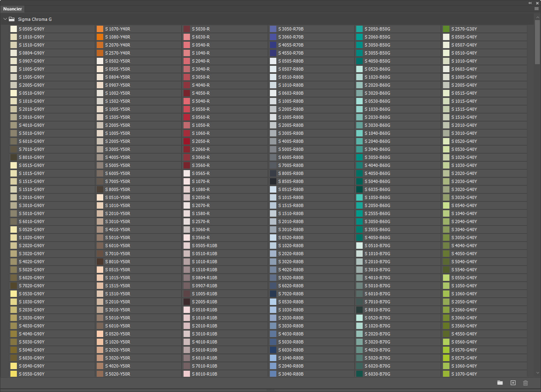Click the 'S 0510-B70G' swatch label
Screen dimensions: 541x392
point(378,246)
